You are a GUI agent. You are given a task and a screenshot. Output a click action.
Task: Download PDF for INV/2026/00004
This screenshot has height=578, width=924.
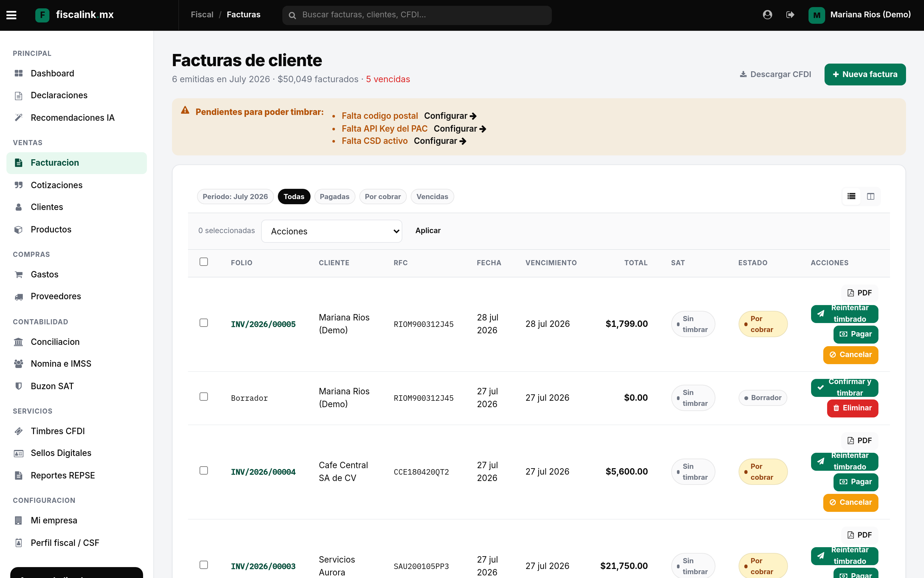pos(860,441)
